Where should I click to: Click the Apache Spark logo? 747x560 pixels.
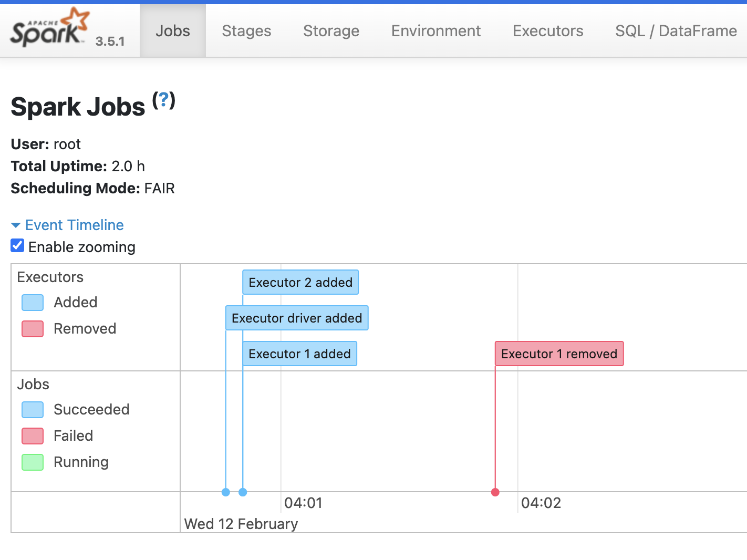tap(48, 26)
